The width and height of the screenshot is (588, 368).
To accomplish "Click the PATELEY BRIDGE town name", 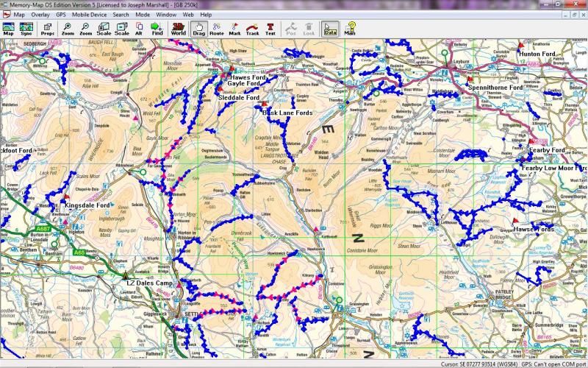I will coord(503,294).
